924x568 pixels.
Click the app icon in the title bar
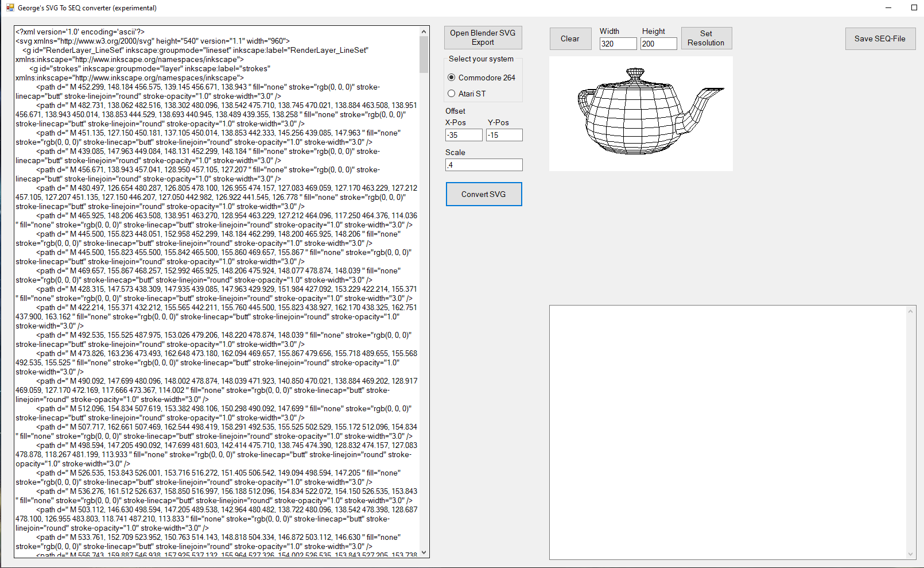(10, 7)
